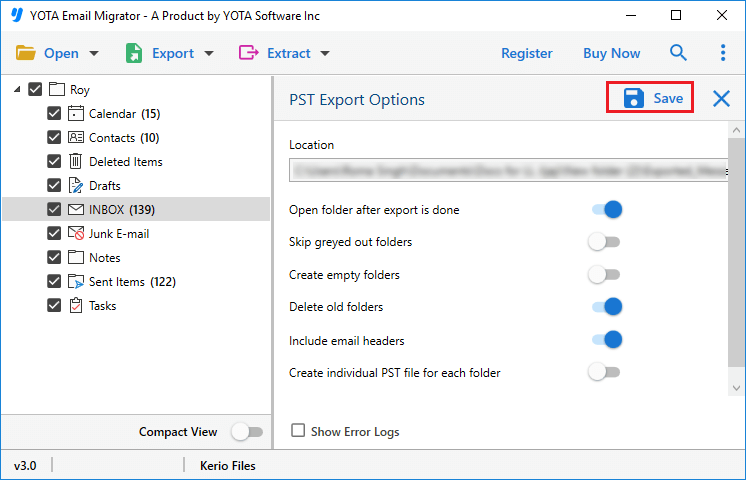The image size is (746, 480).
Task: Collapse the Roy tree node
Action: (17, 89)
